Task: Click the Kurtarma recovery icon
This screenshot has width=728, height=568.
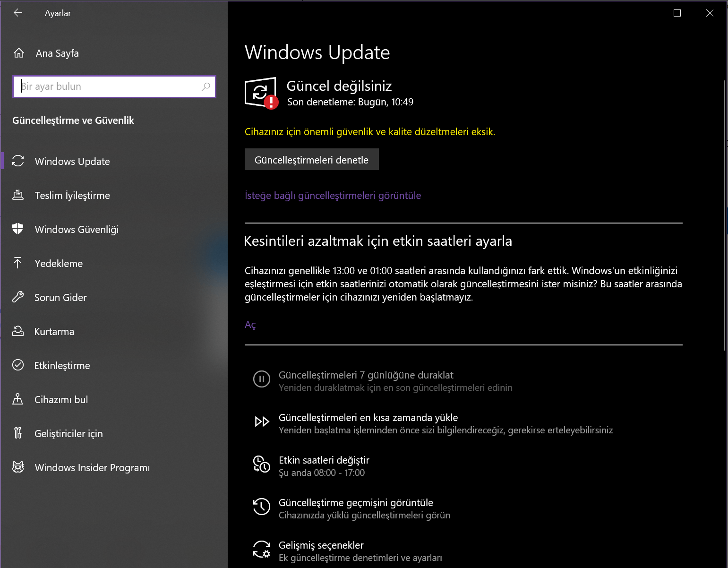Action: (x=18, y=331)
